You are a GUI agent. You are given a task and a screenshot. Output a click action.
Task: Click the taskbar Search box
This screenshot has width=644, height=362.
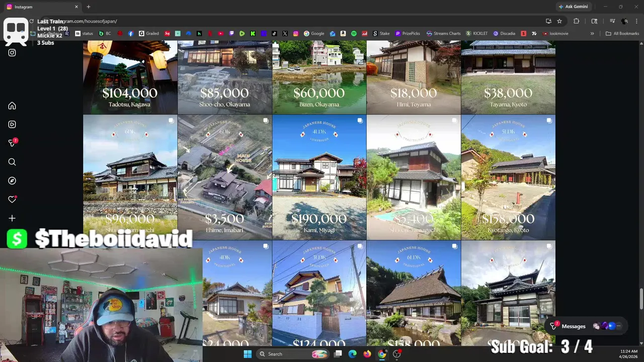point(292,354)
